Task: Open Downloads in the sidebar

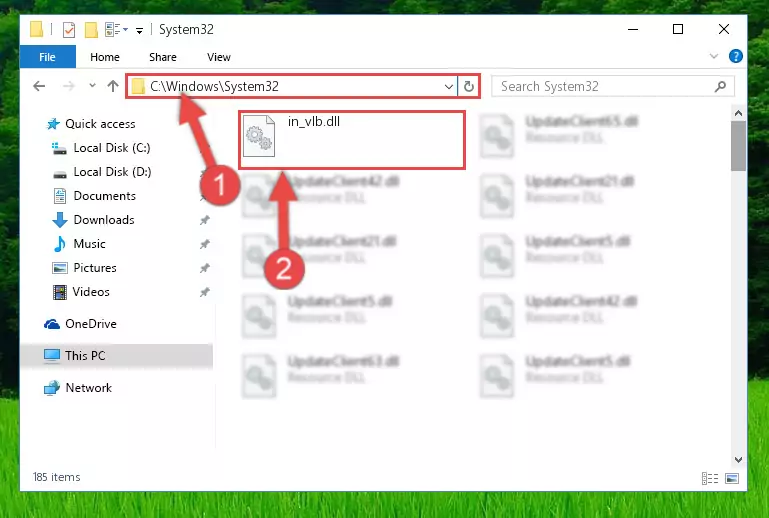Action: point(104,220)
